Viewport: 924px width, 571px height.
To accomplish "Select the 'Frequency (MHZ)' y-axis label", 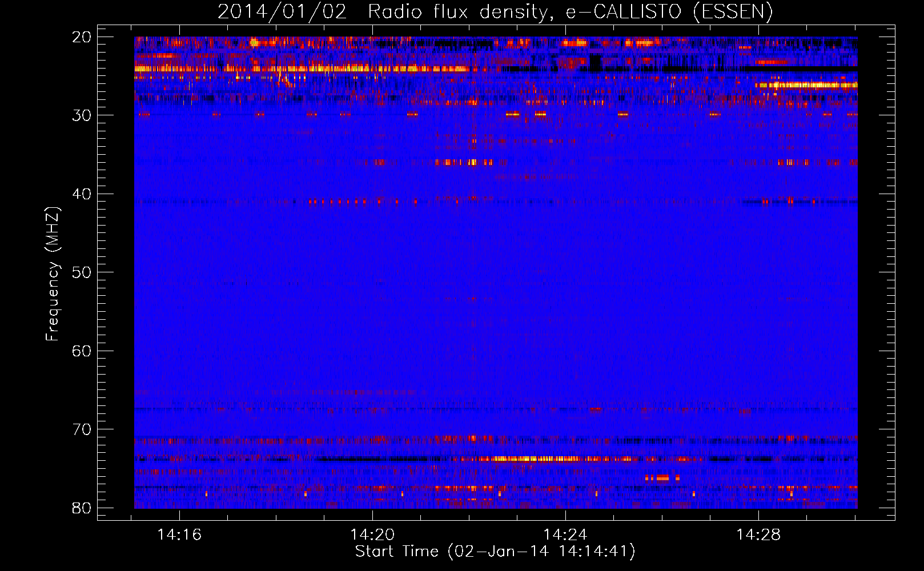I will pyautogui.click(x=53, y=275).
